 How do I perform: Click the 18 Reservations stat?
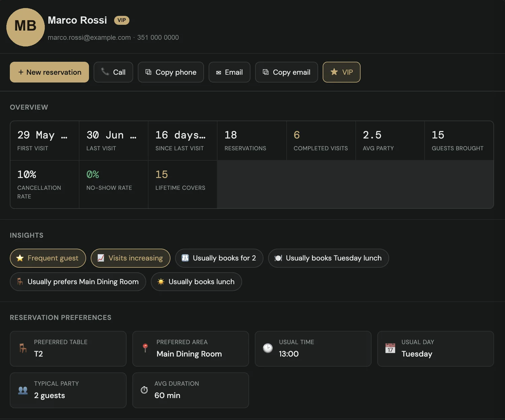252,141
